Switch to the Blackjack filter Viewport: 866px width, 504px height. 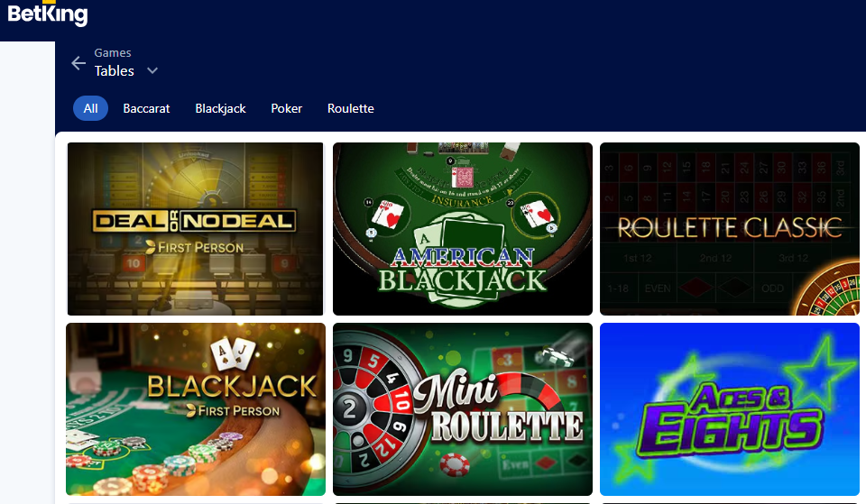(220, 108)
